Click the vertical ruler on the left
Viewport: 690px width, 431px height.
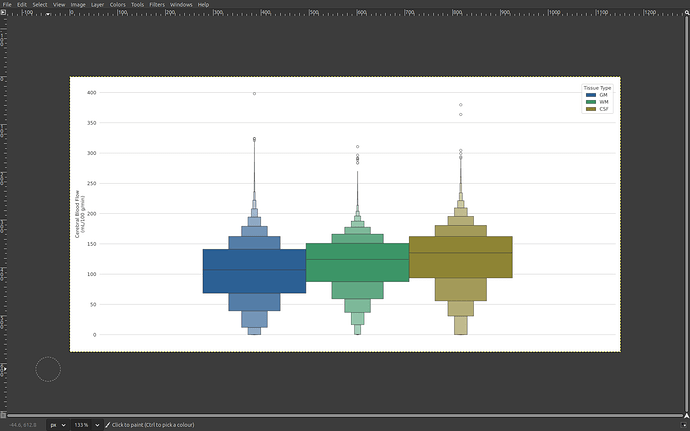pos(3,214)
